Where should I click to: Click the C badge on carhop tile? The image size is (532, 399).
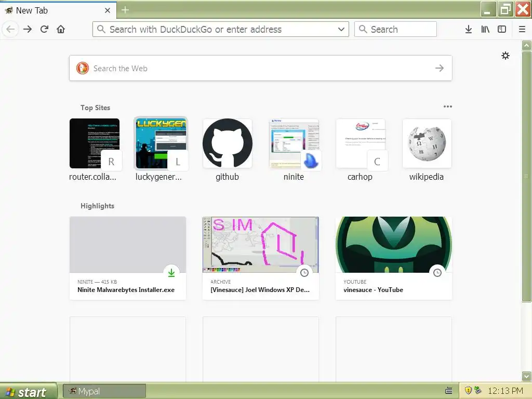tap(377, 162)
